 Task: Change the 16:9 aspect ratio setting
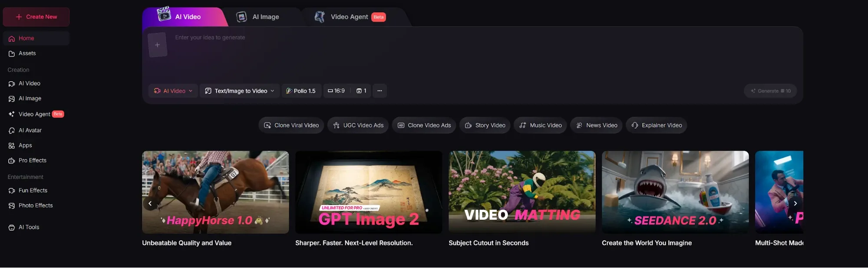pyautogui.click(x=337, y=91)
